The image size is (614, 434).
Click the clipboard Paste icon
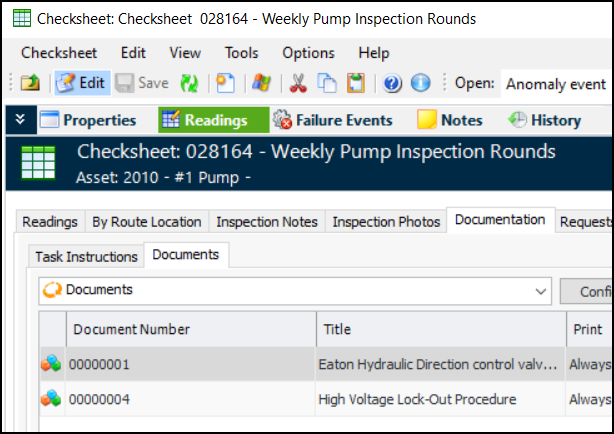click(x=356, y=83)
